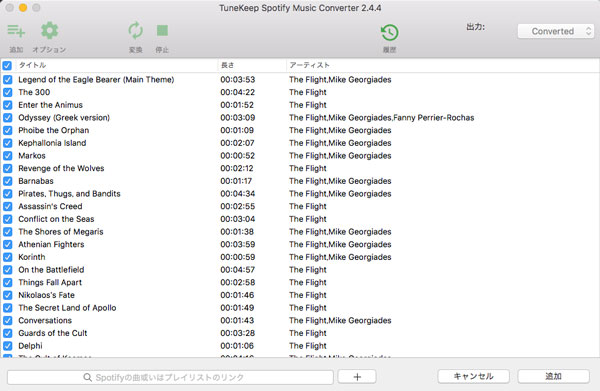Uncheck On the Battlefield checkbox
The width and height of the screenshot is (600, 391).
pyautogui.click(x=8, y=270)
